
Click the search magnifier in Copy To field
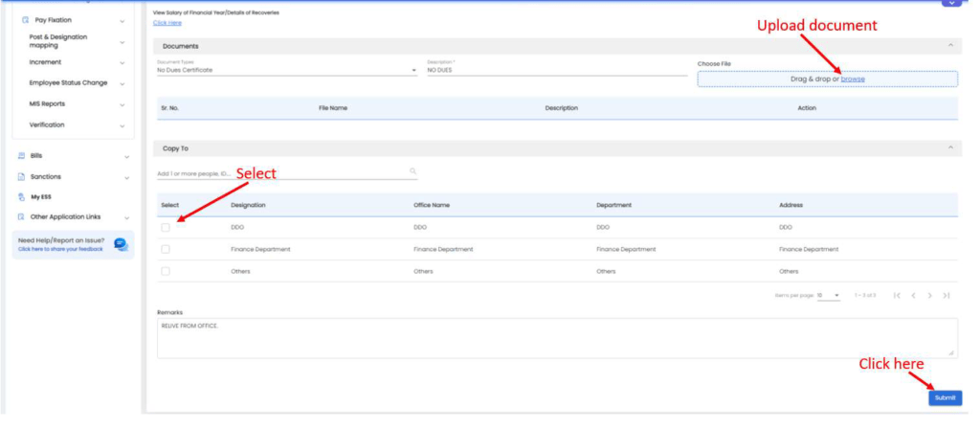coord(413,170)
